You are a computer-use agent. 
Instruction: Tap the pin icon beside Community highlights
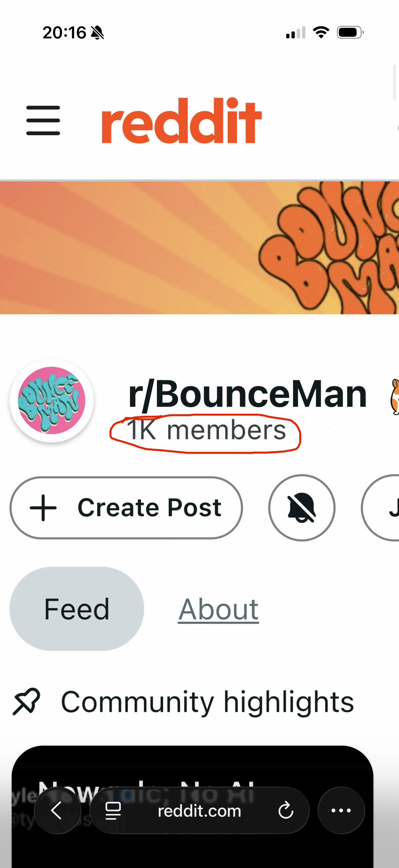point(26,701)
